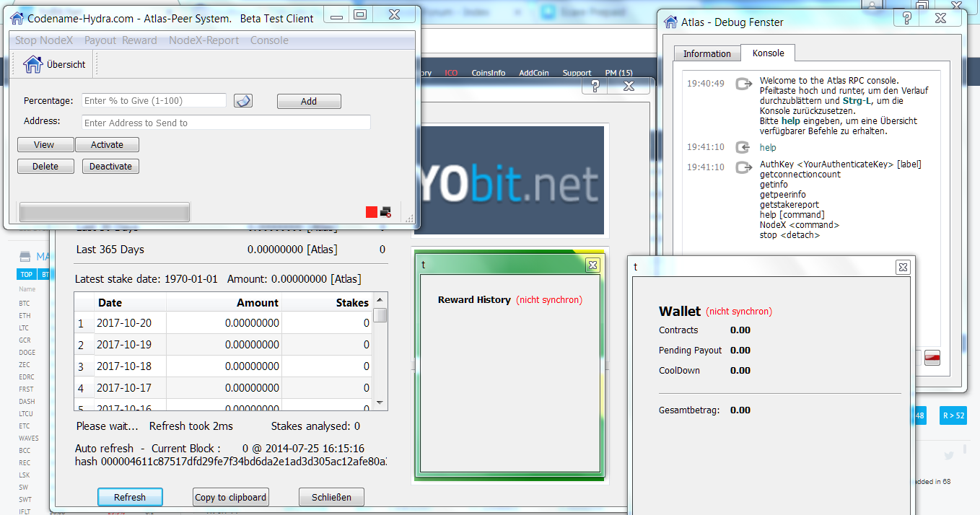Select BTC in the browser coin list

pos(25,304)
